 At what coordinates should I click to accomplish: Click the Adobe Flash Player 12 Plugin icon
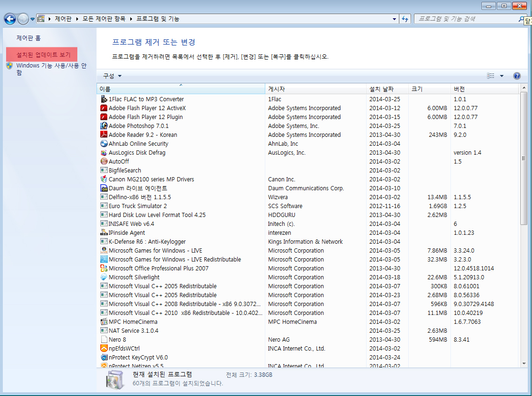pyautogui.click(x=104, y=117)
